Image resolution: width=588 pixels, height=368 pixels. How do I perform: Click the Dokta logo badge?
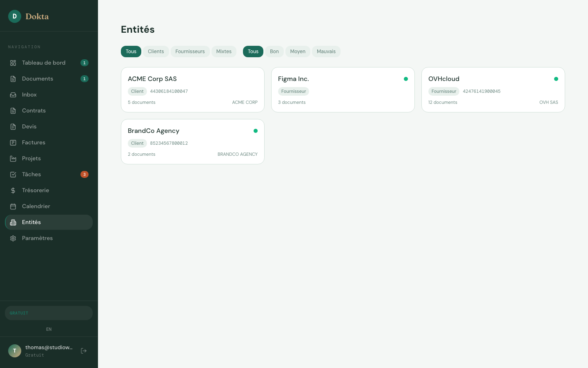click(x=15, y=16)
